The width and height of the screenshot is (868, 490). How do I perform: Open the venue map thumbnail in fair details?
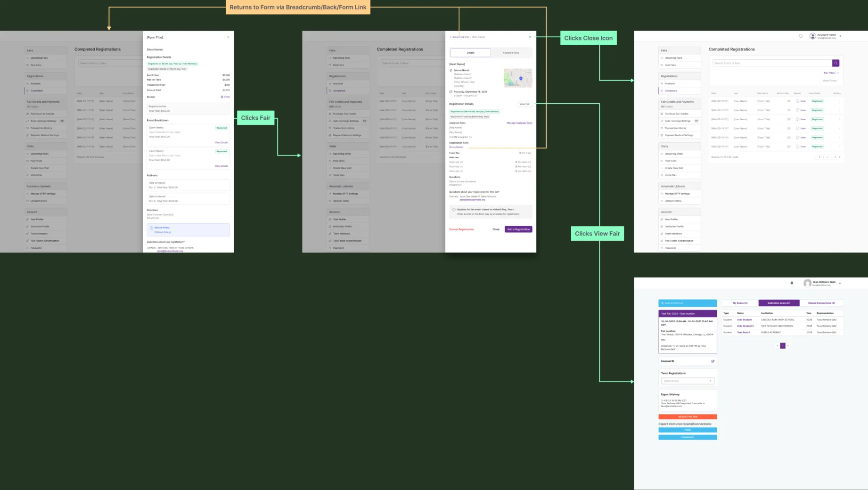[x=518, y=78]
